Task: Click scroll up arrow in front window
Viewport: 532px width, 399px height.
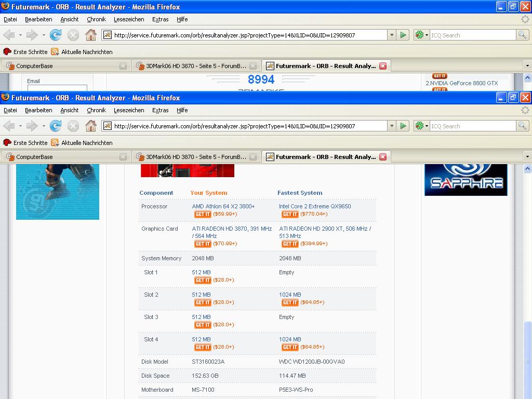Action: coord(528,169)
